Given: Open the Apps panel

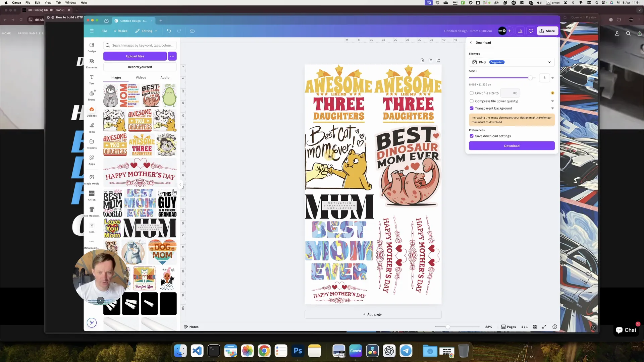Looking at the screenshot, I should (x=92, y=160).
